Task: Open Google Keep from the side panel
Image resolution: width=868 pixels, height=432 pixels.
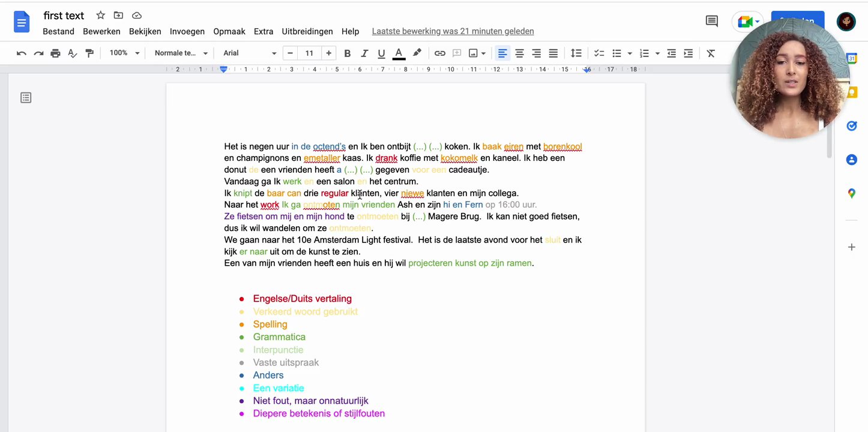Action: click(851, 92)
